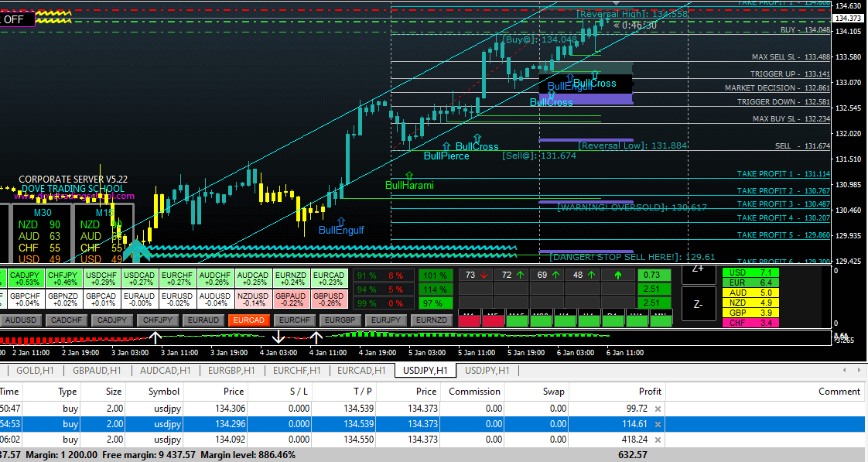Select the AUDUSD symbol button

click(21, 320)
